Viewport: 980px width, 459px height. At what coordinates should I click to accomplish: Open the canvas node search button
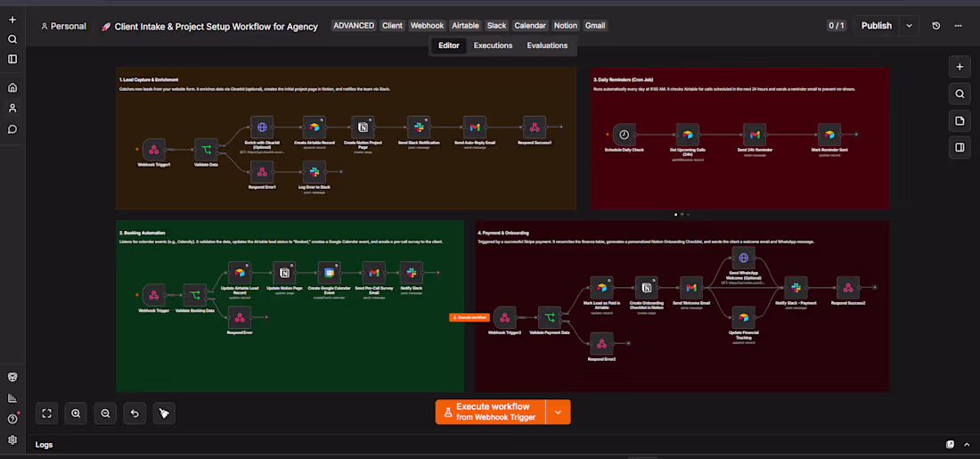tap(960, 94)
